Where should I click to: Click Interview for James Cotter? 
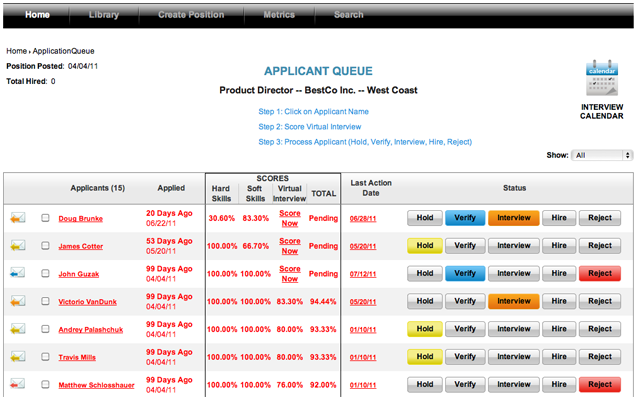[x=513, y=246]
